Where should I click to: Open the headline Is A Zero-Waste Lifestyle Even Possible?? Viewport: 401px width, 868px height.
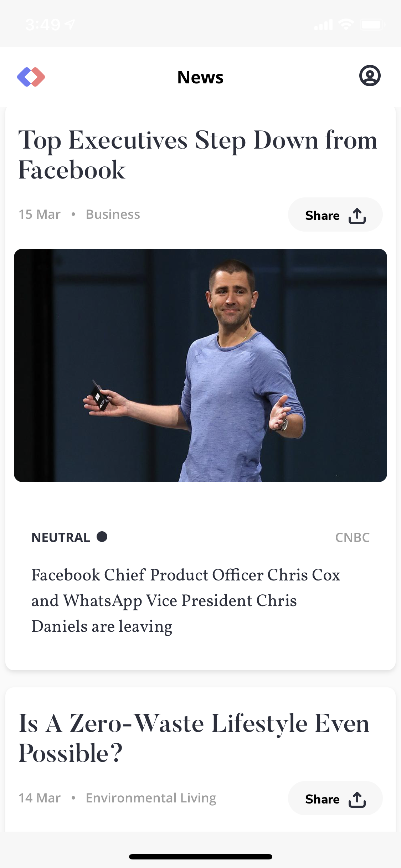click(194, 738)
